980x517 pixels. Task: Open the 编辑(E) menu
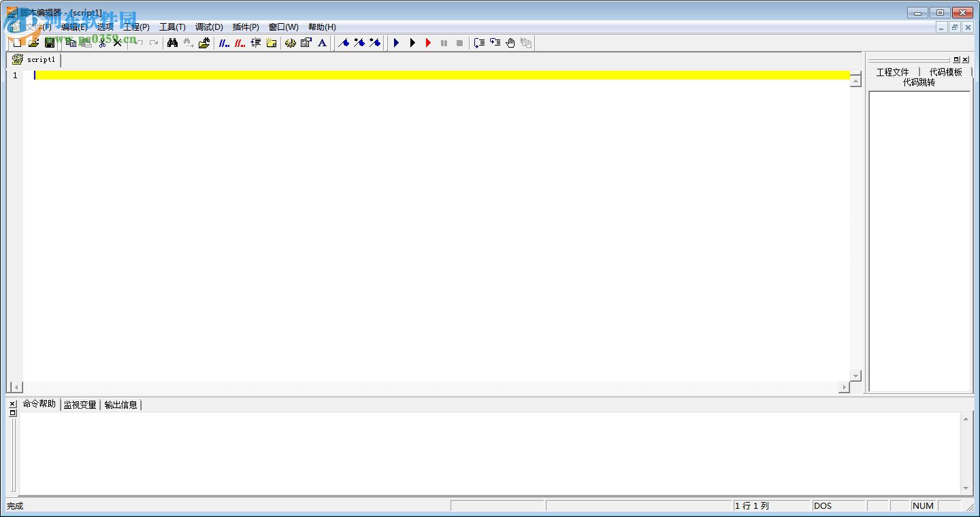click(74, 27)
